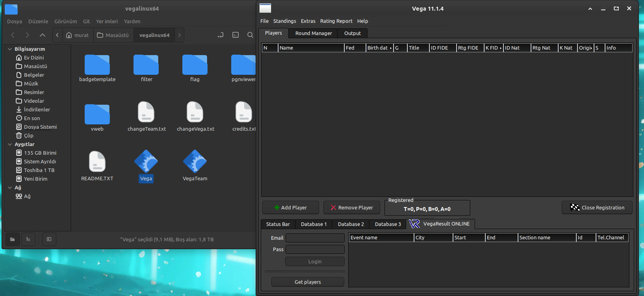Click the Close Registration button
Image resolution: width=644 pixels, height=296 pixels.
point(597,207)
